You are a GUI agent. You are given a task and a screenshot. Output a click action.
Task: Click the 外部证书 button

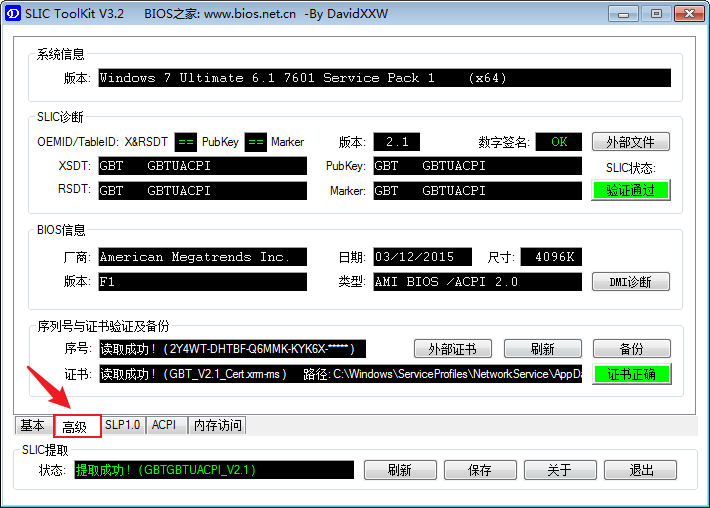452,349
